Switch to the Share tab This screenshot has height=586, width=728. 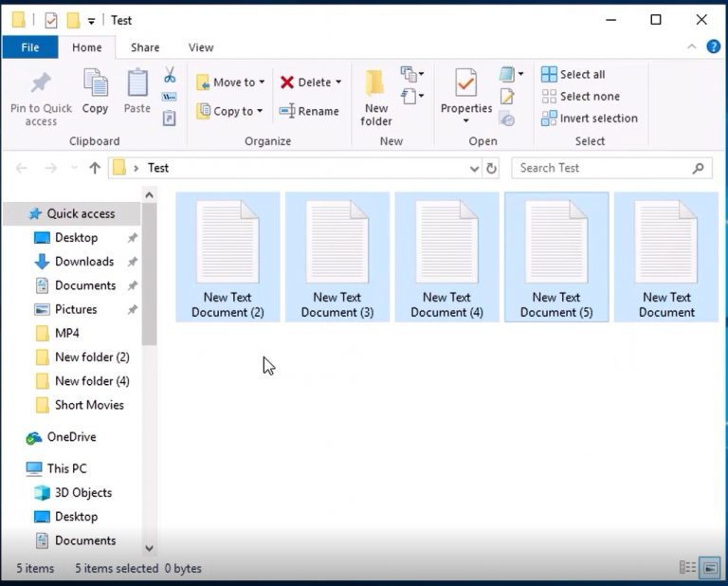[145, 47]
